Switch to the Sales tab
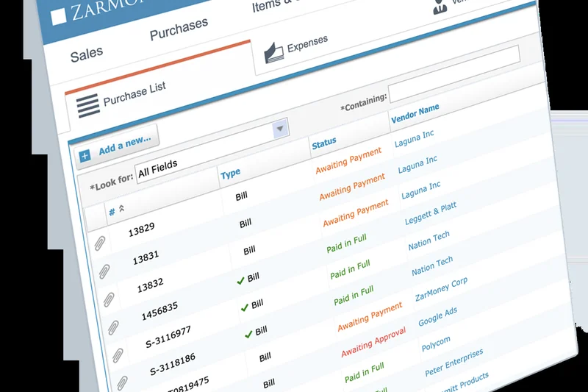 [x=87, y=54]
